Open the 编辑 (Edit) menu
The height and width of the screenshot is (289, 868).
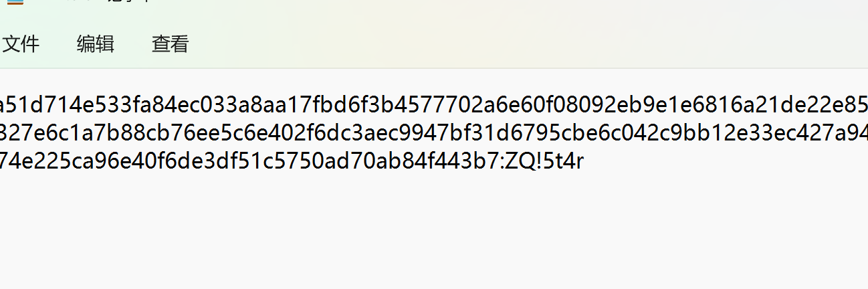click(x=95, y=44)
